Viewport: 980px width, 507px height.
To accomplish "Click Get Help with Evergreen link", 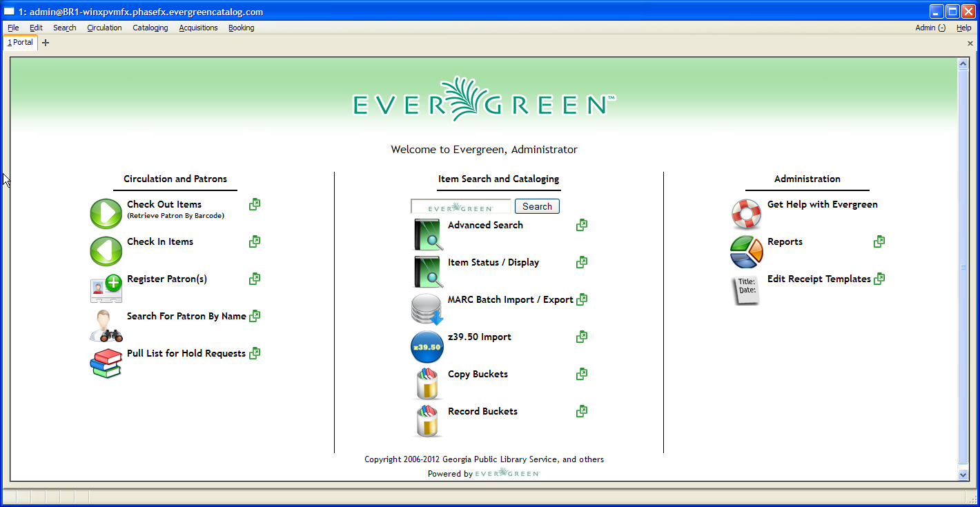I will click(x=823, y=204).
